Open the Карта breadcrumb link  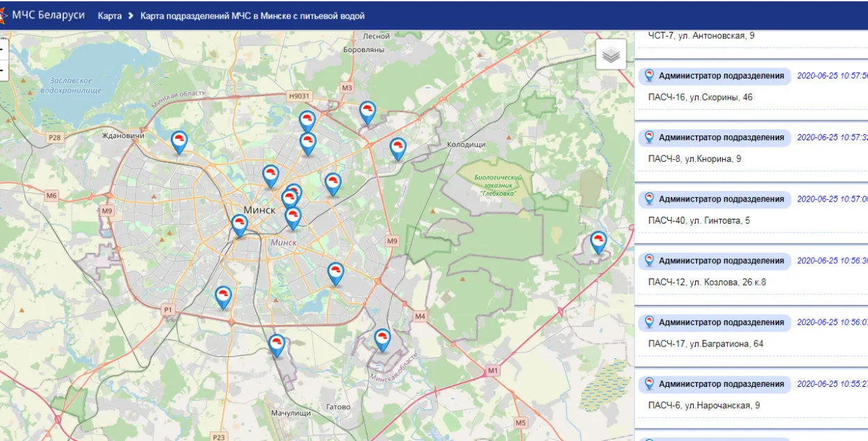[110, 16]
